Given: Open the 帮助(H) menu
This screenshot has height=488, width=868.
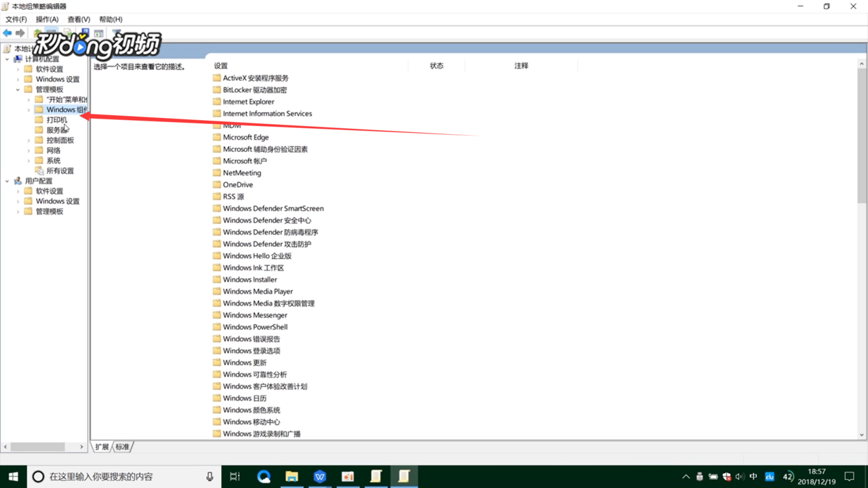Looking at the screenshot, I should (x=111, y=20).
